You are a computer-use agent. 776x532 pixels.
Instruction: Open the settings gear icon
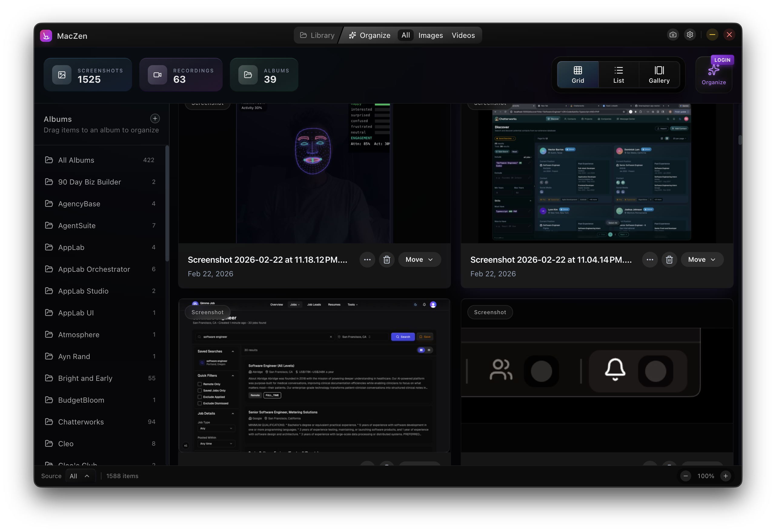(x=690, y=35)
